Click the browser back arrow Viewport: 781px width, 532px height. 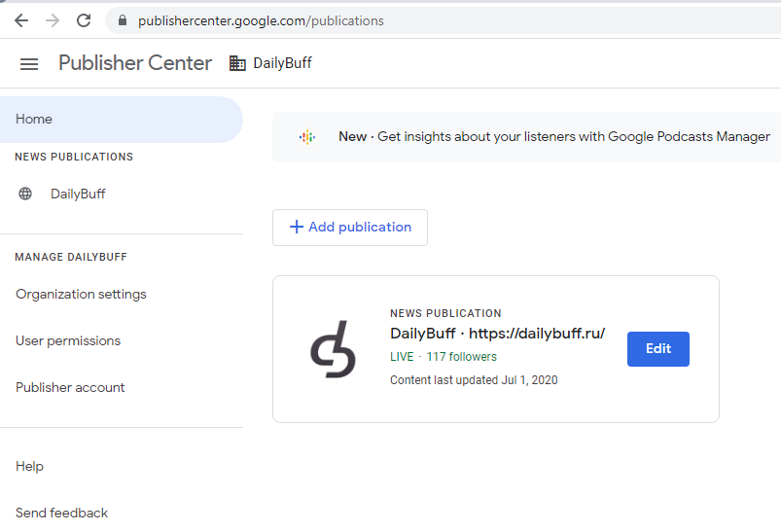tap(21, 20)
